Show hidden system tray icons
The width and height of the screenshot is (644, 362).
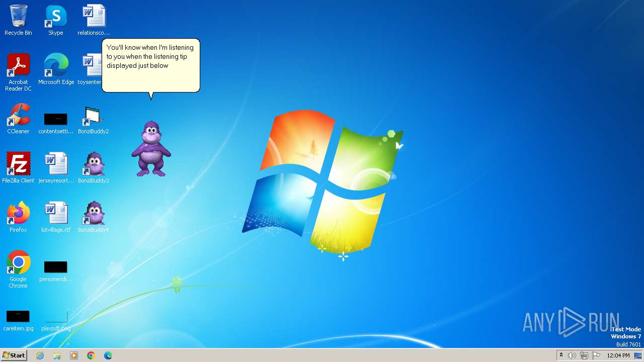tap(561, 355)
